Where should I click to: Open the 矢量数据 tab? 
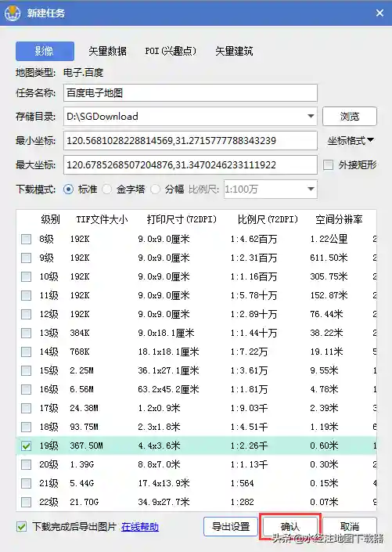[x=107, y=51]
